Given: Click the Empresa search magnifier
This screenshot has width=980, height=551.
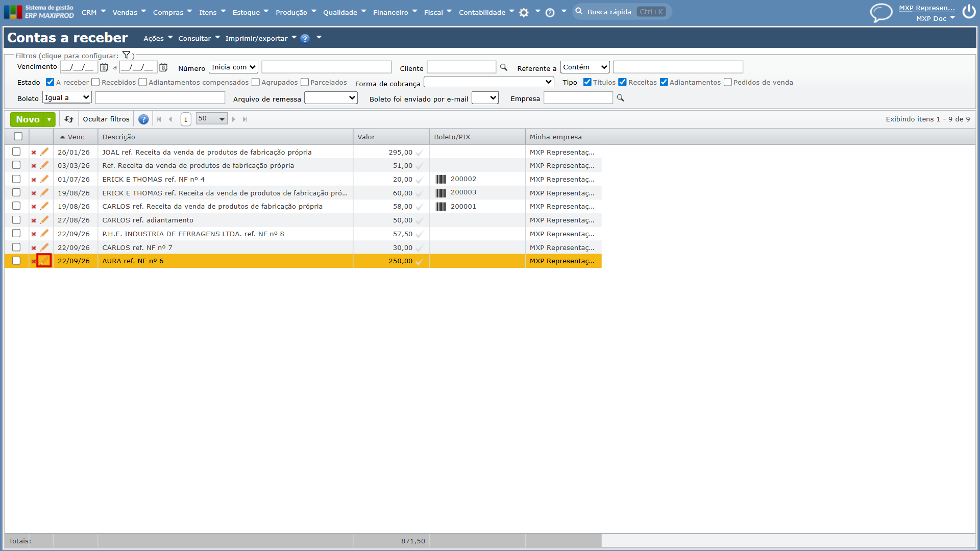Looking at the screenshot, I should point(621,98).
